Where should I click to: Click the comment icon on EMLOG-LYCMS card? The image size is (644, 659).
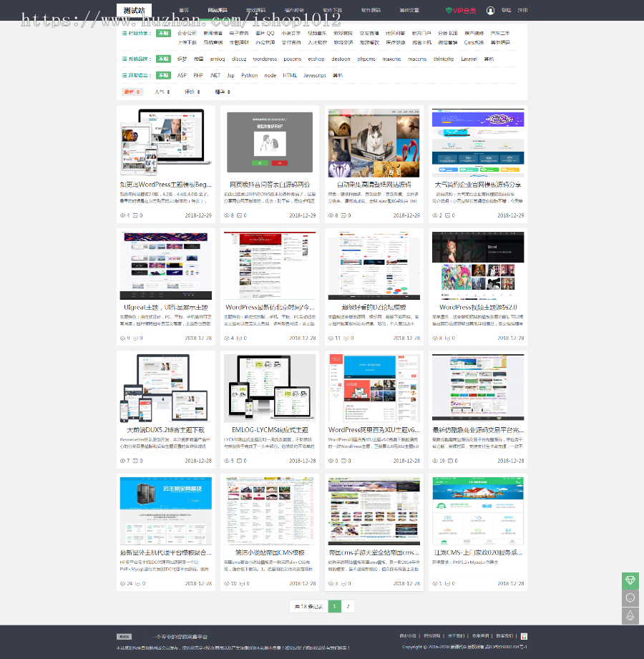239,461
